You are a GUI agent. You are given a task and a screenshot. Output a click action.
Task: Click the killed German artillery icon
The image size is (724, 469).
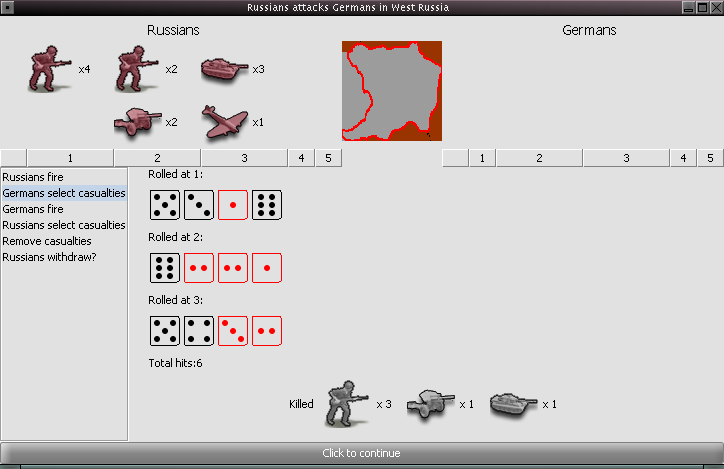pyautogui.click(x=430, y=403)
